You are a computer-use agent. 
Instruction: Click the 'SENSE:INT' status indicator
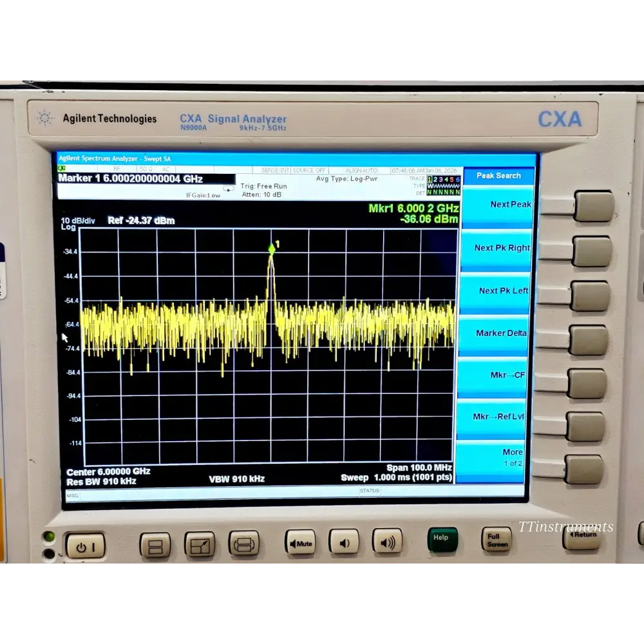click(x=275, y=171)
